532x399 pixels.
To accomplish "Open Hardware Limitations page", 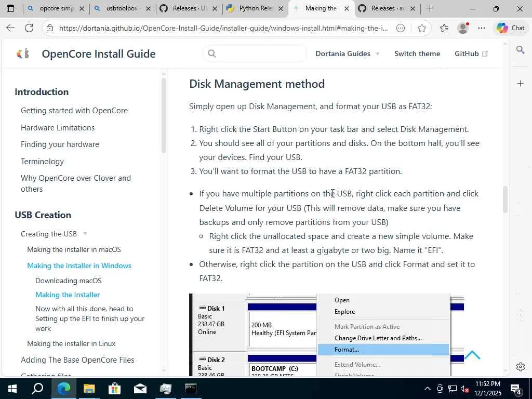I will 58,128.
